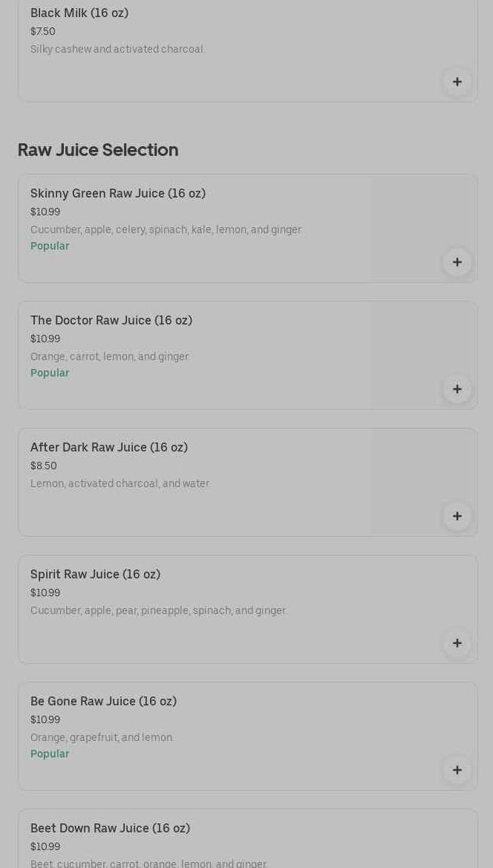Click Popular tag on The Doctor juice
The width and height of the screenshot is (493, 868).
50,373
